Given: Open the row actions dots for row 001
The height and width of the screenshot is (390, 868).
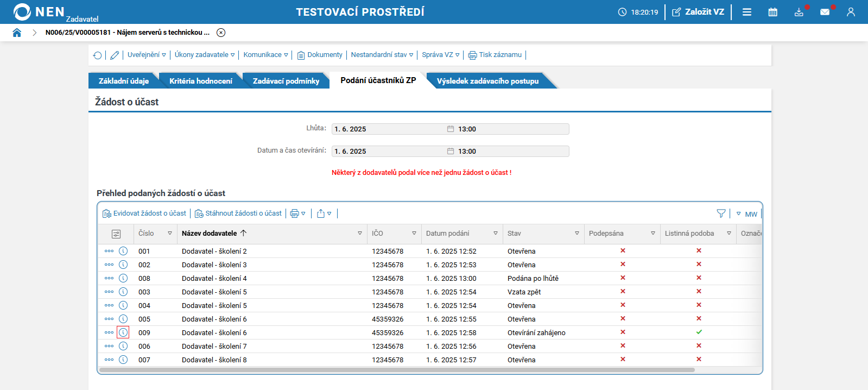Looking at the screenshot, I should [109, 251].
